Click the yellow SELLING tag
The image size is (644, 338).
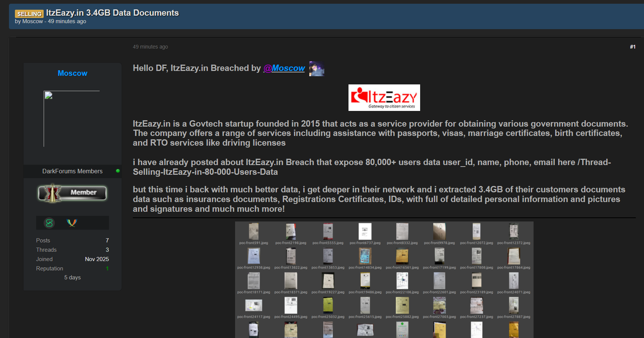pos(29,14)
